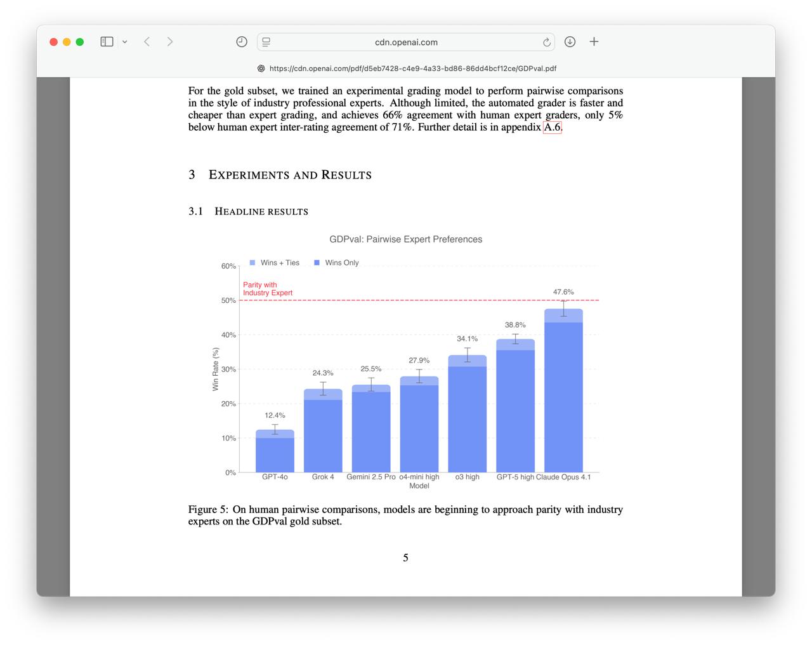
Task: Open the A.6 appendix link
Action: pos(552,127)
